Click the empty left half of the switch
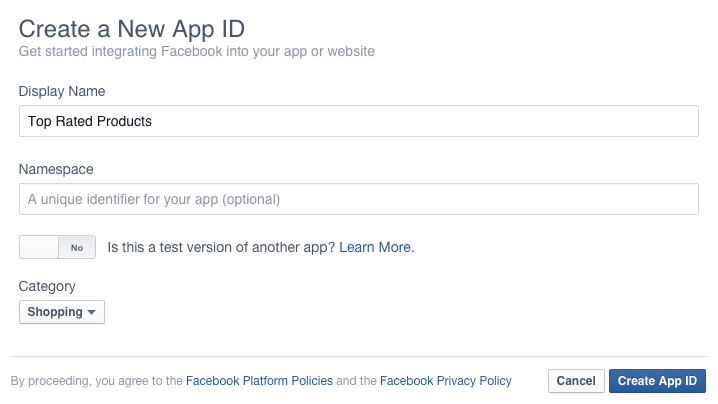 tap(39, 247)
